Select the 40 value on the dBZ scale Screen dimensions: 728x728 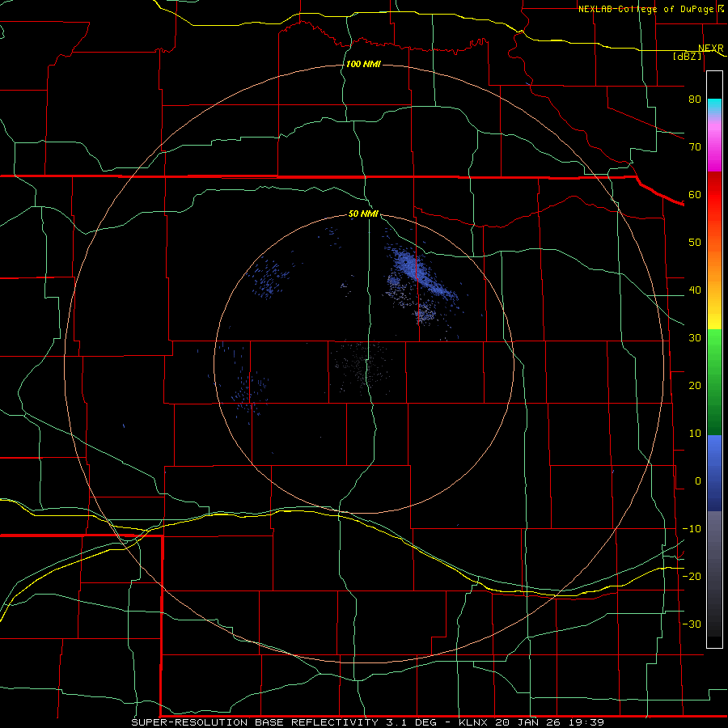[x=695, y=290]
